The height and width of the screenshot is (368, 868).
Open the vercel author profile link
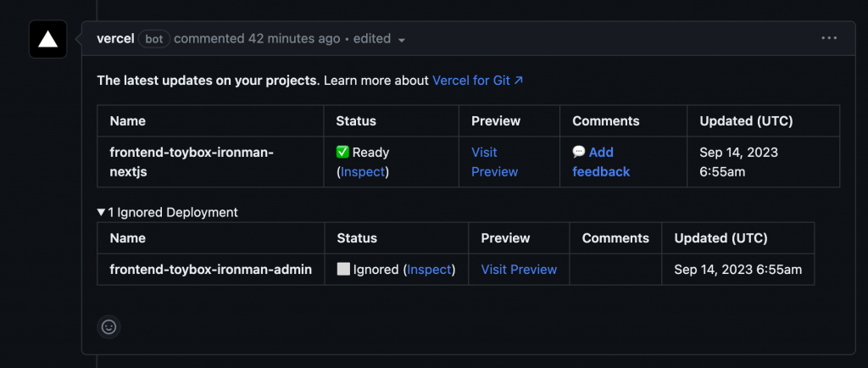click(115, 39)
